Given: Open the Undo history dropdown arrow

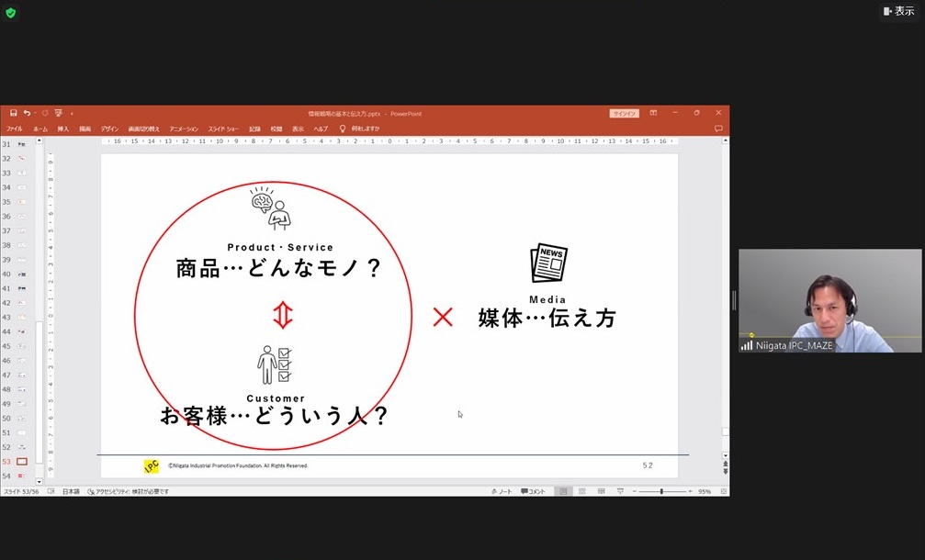Looking at the screenshot, I should pos(34,113).
